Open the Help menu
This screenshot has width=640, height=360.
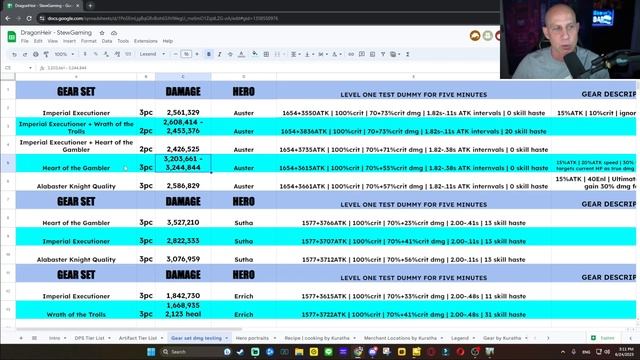[x=168, y=41]
